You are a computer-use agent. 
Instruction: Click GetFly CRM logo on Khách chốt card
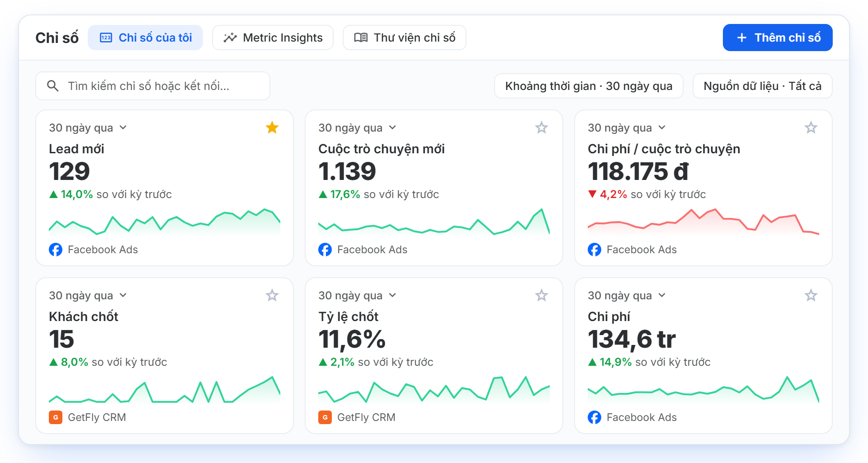point(56,417)
